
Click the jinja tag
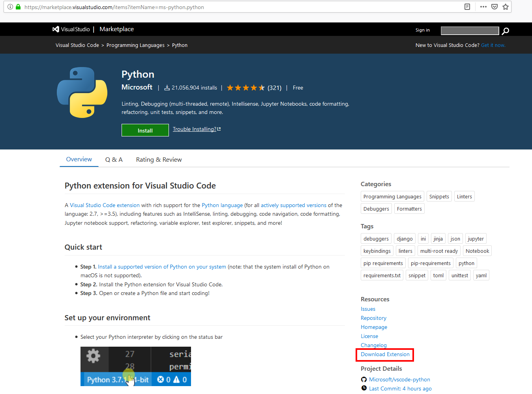point(438,239)
